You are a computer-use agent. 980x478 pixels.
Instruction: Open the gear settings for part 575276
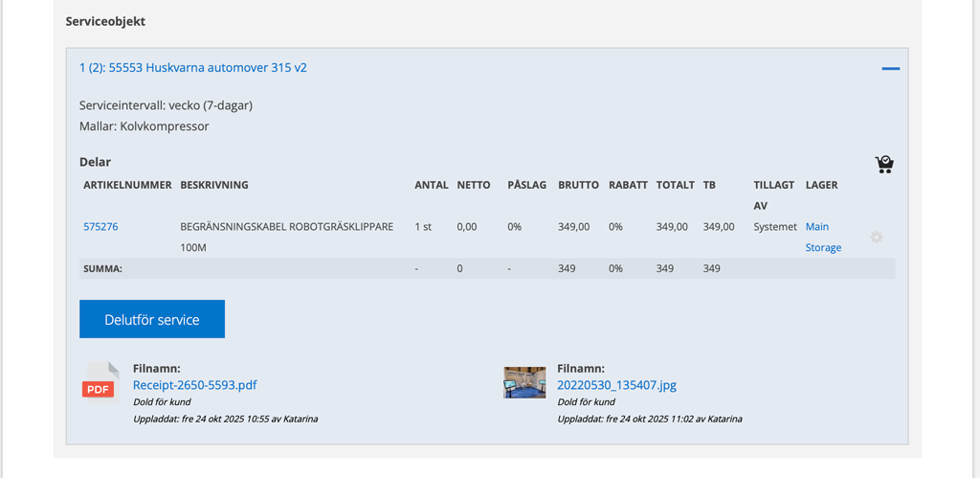pos(876,237)
